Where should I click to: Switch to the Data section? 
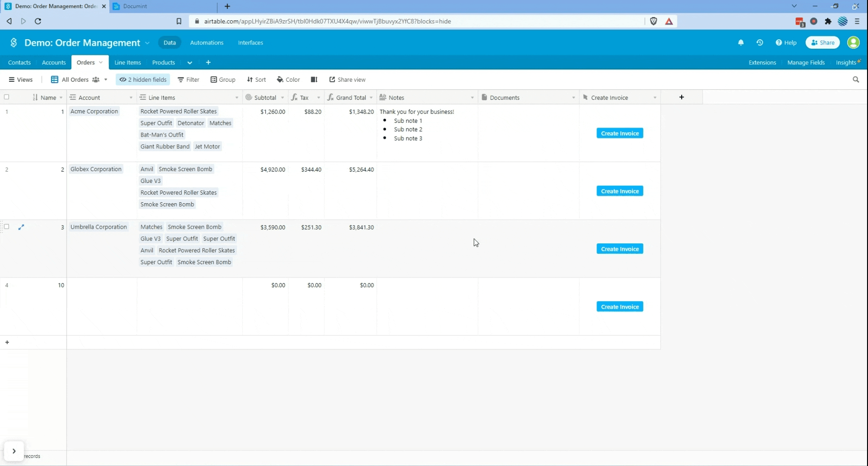tap(169, 43)
